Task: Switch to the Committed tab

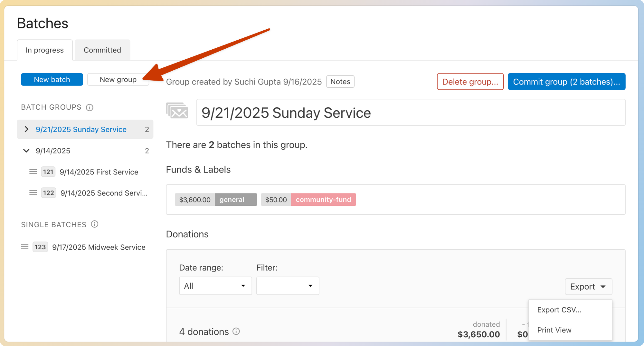Action: coord(102,50)
